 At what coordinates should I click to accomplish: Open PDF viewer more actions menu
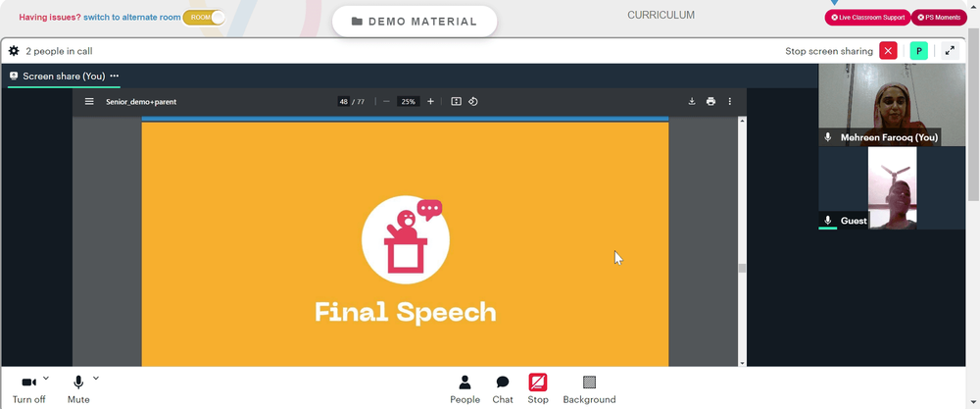click(729, 101)
